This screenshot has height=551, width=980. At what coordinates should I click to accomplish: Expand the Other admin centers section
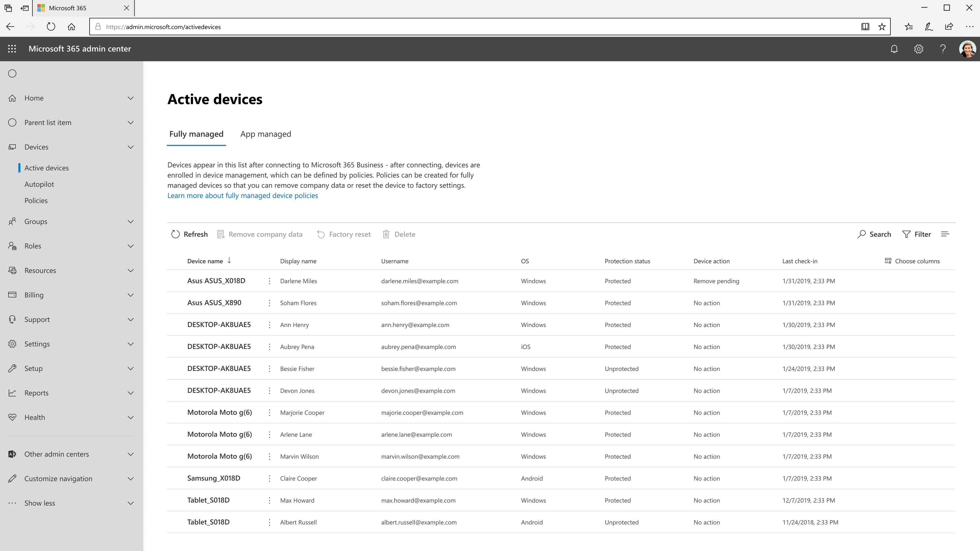(130, 454)
